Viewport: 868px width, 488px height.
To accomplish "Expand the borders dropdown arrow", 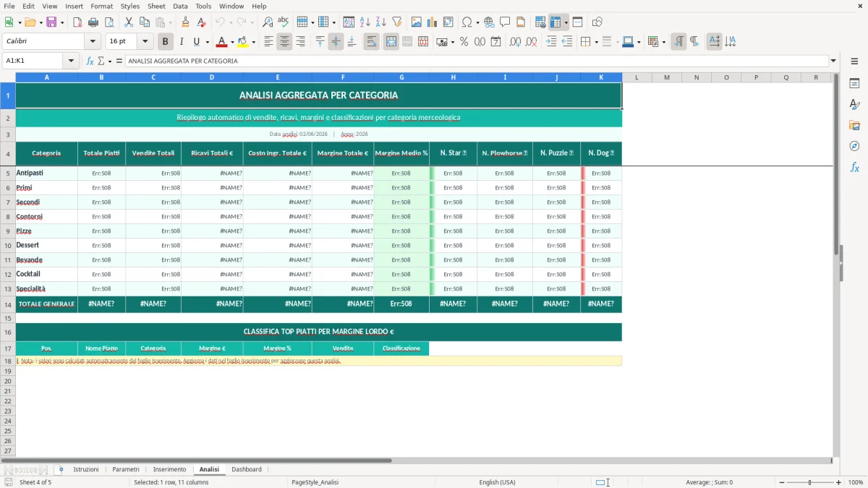I will tap(596, 42).
